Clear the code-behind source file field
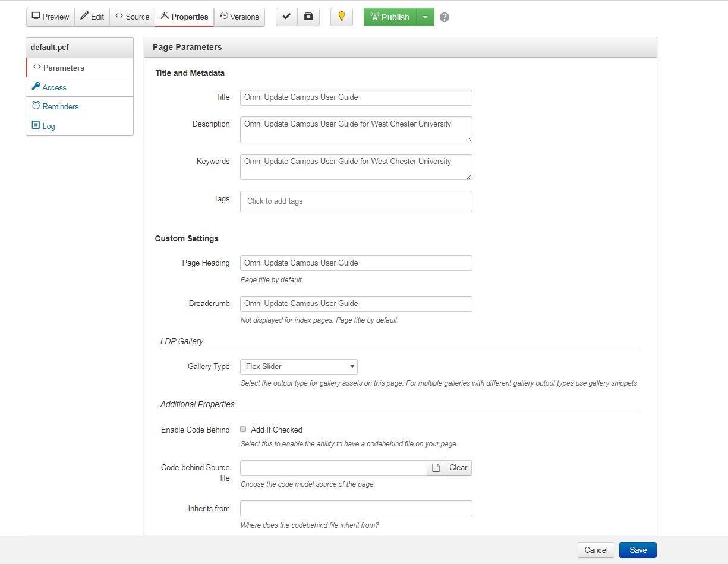728x564 pixels. (x=458, y=468)
